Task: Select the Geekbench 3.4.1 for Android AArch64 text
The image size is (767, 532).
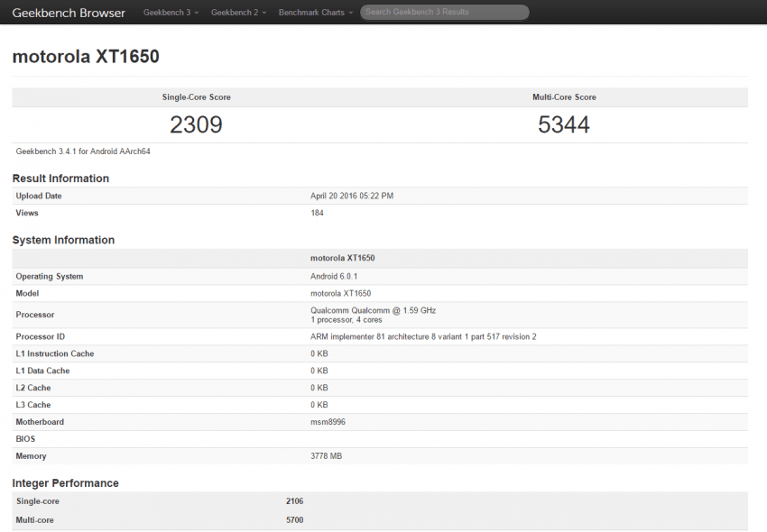Action: click(x=83, y=151)
